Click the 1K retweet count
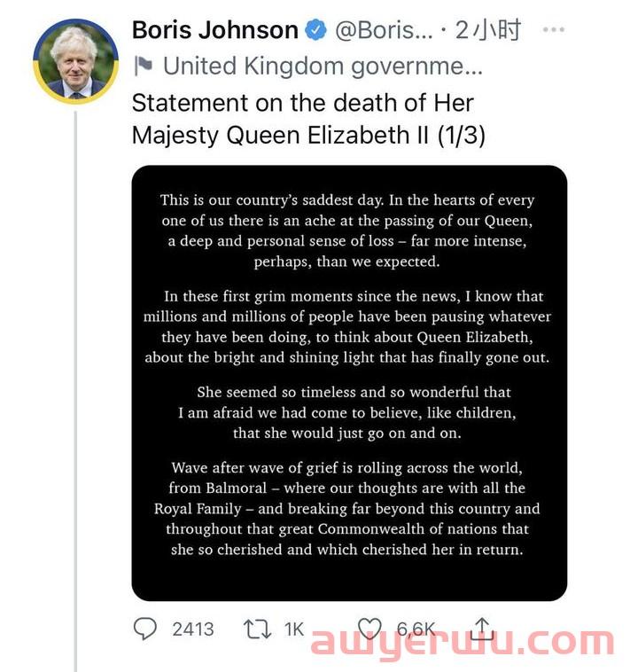The height and width of the screenshot is (672, 630). coord(294,629)
